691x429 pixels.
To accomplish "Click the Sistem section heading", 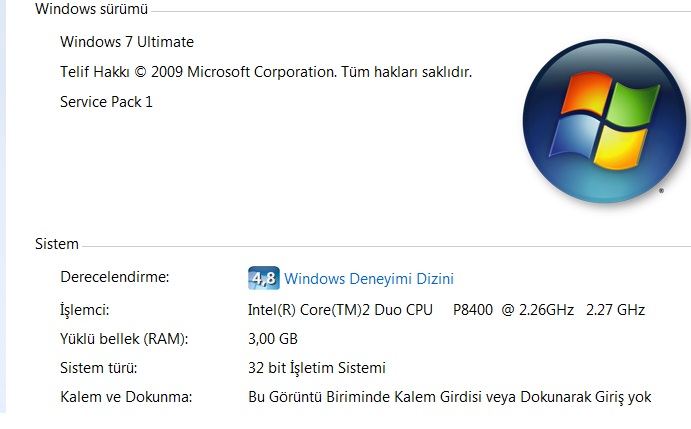I will 57,244.
